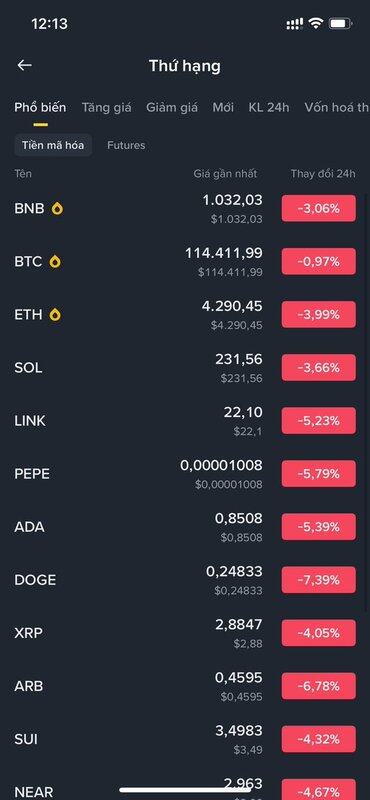
Task: Switch to the Tăng giá tab
Action: 107,107
